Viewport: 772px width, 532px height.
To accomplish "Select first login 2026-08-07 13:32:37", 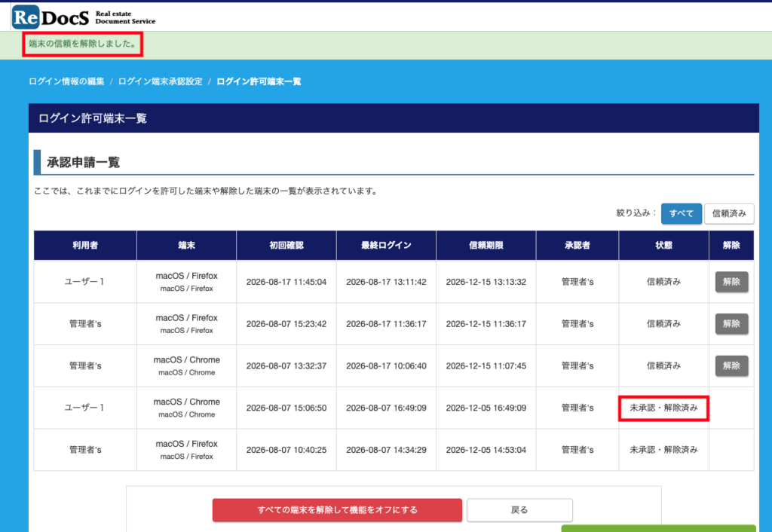I will 286,365.
